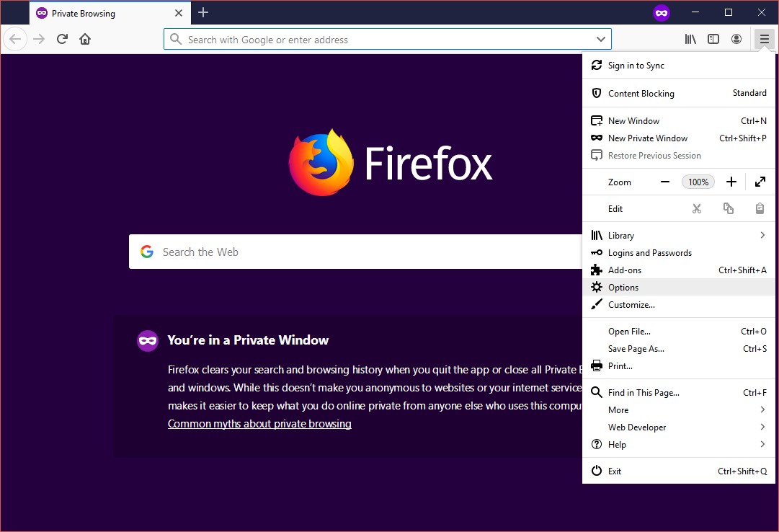This screenshot has height=532, width=779.
Task: Expand the Web Developer submenu
Action: click(x=679, y=427)
